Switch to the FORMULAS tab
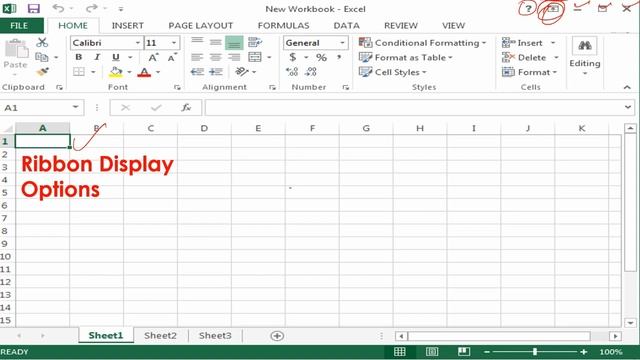Screen dimensions: 640x360 point(284,26)
